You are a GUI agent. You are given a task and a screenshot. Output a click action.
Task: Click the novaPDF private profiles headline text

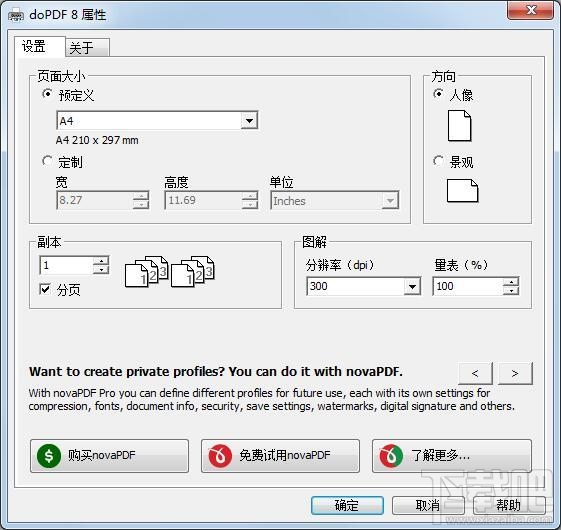pyautogui.click(x=216, y=372)
